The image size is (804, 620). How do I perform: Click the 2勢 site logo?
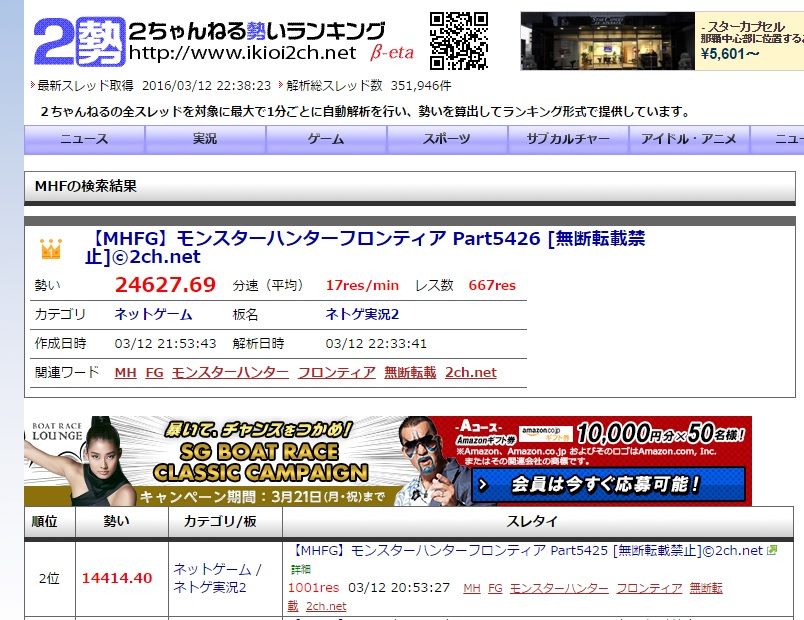79,42
